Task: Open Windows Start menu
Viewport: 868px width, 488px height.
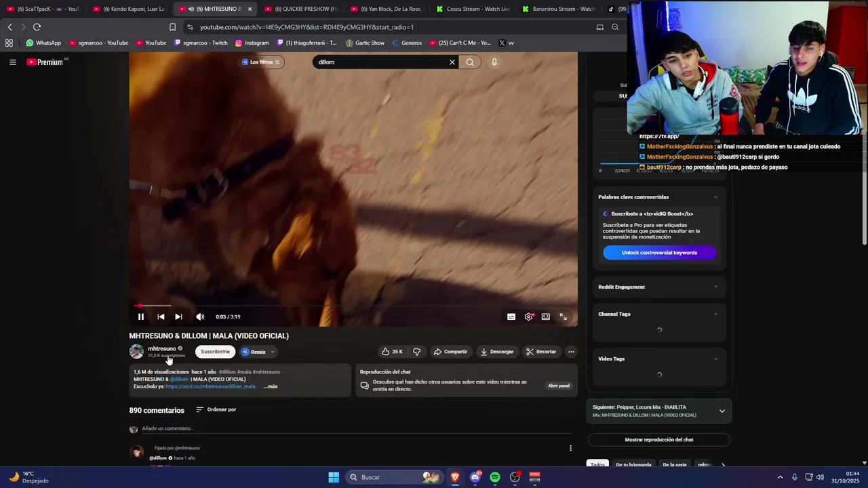Action: click(334, 477)
